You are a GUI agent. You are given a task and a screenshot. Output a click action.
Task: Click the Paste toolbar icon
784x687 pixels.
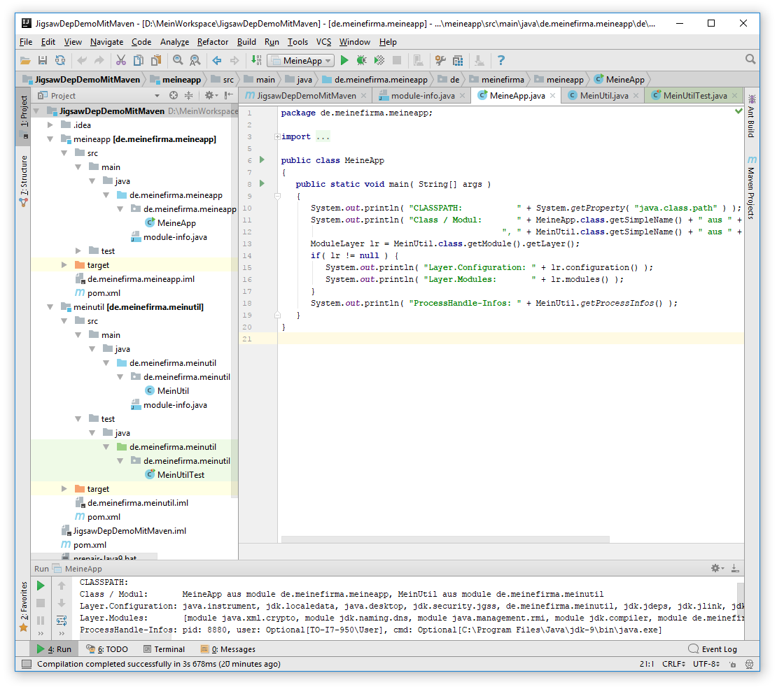point(156,60)
